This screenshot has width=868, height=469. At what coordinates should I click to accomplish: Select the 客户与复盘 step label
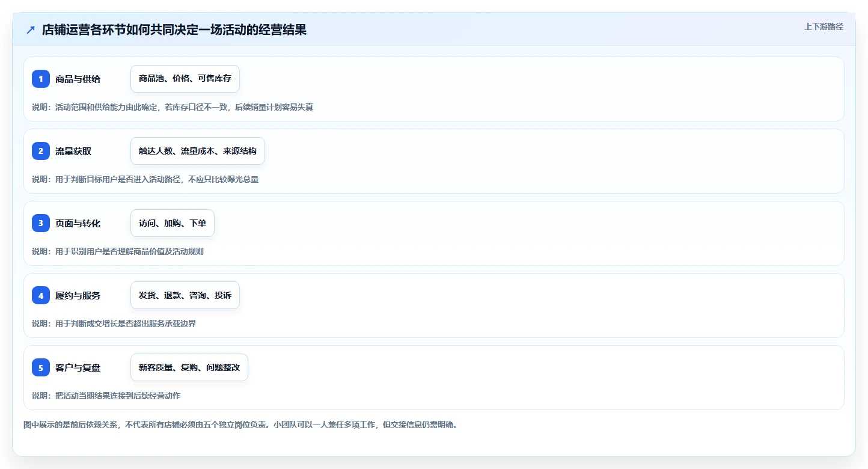point(78,367)
